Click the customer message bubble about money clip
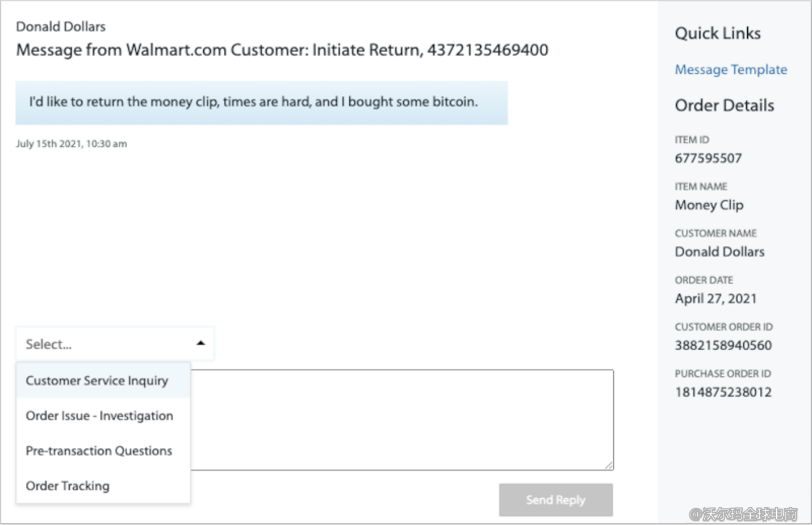Viewport: 812px width, 525px height. [x=262, y=103]
